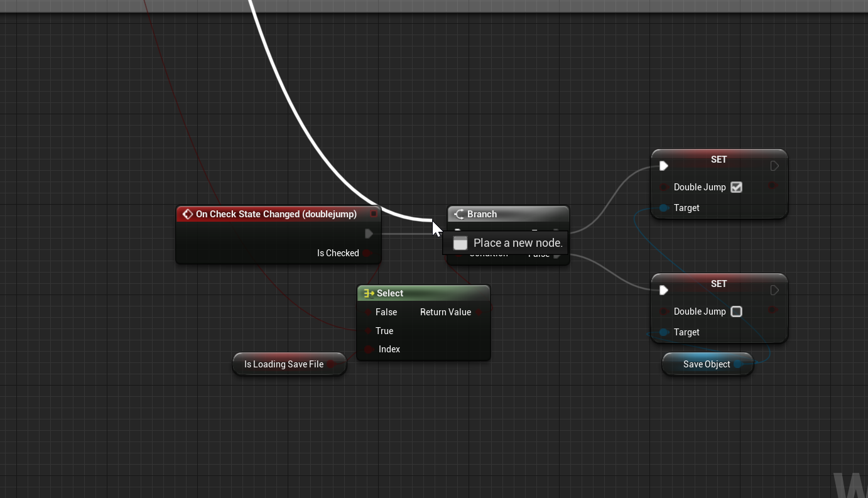Click the lower SET node exec input pin
Screen dimensions: 868x498
pos(664,290)
